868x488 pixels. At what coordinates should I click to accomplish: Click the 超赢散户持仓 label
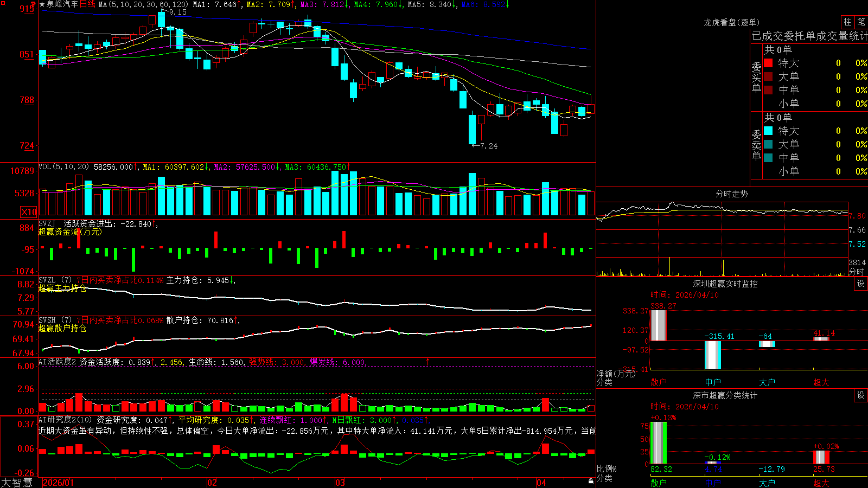[62, 328]
